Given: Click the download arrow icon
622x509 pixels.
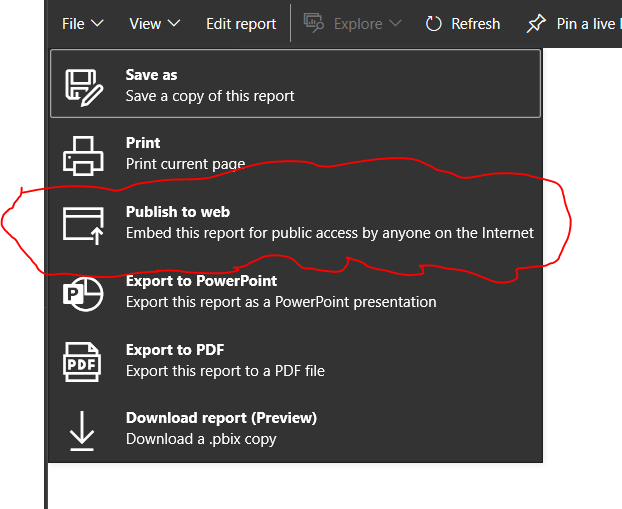Looking at the screenshot, I should pos(82,431).
